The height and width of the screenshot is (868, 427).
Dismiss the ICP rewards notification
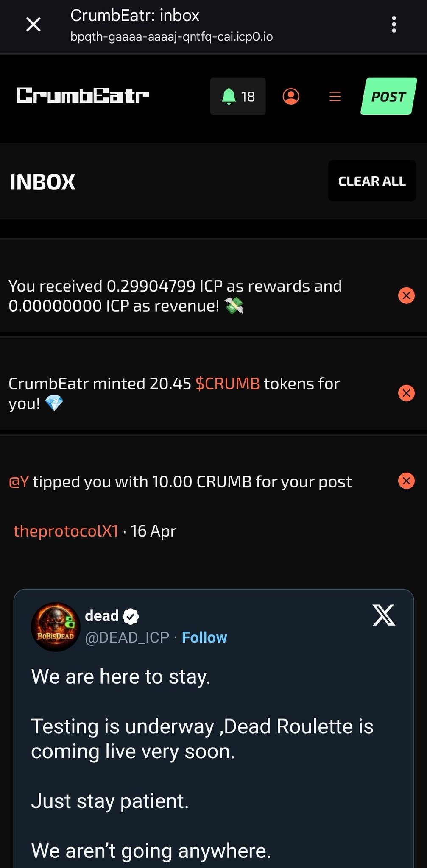point(406,295)
